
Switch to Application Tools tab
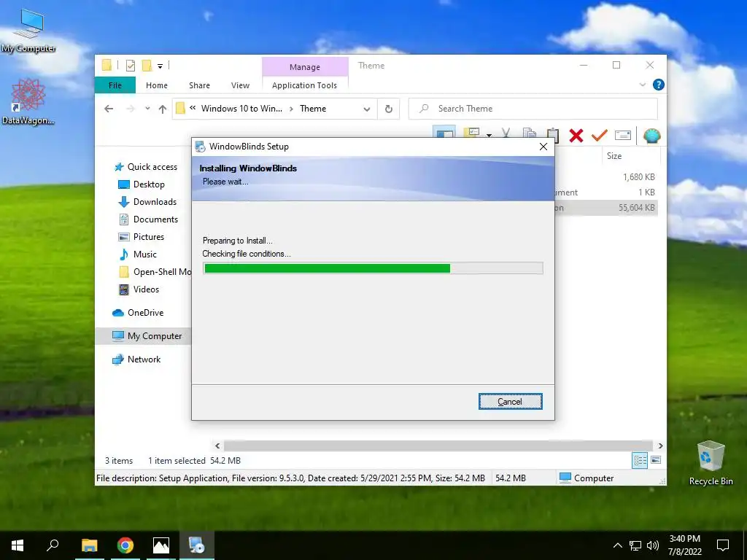(x=304, y=85)
